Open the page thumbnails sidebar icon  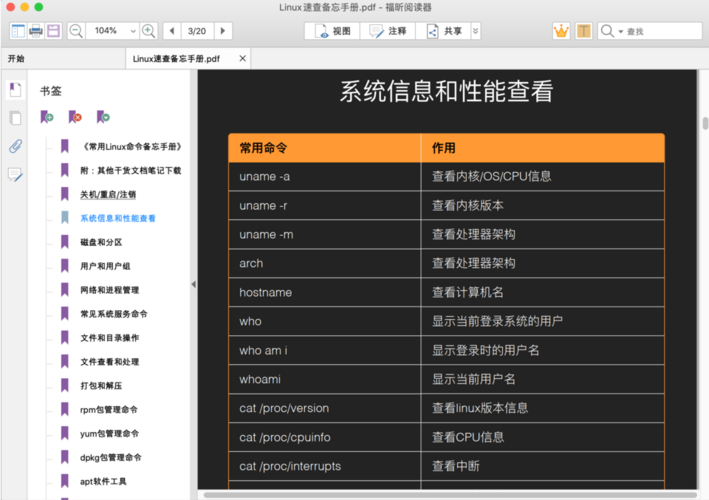coord(15,118)
